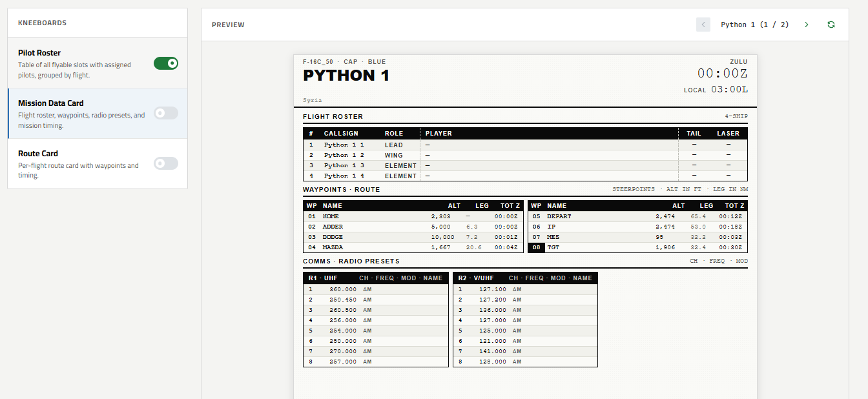The width and height of the screenshot is (868, 399).
Task: Click waypoint 04 MAZDA row
Action: [x=413, y=247]
